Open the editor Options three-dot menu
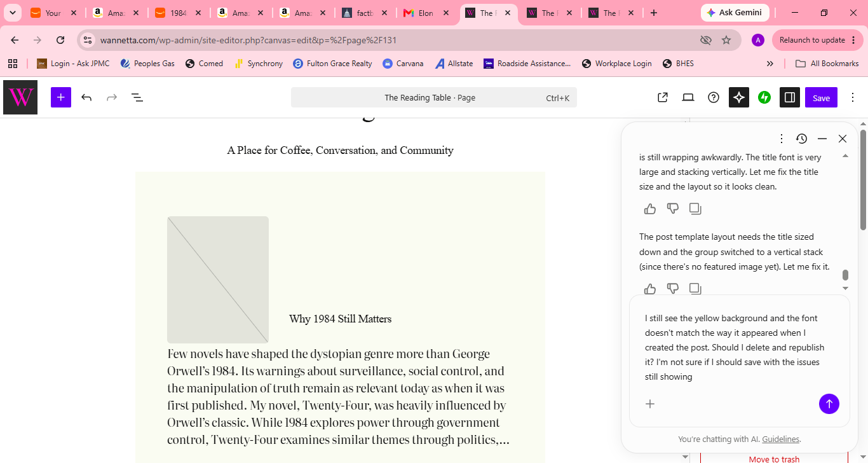 853,97
